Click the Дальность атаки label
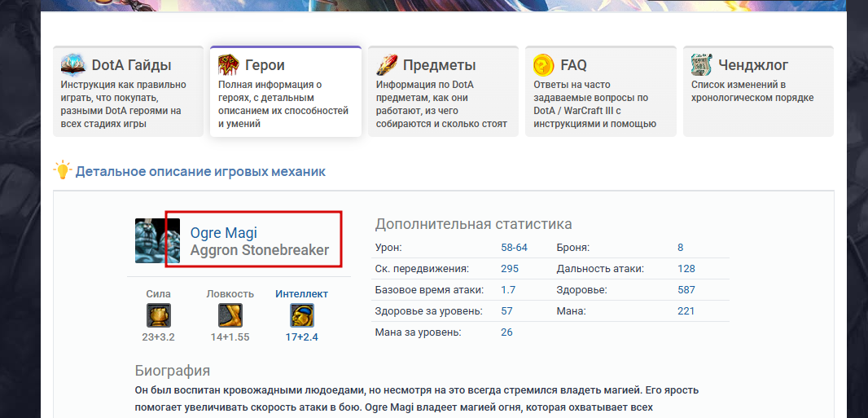Image resolution: width=868 pixels, height=418 pixels. click(600, 269)
